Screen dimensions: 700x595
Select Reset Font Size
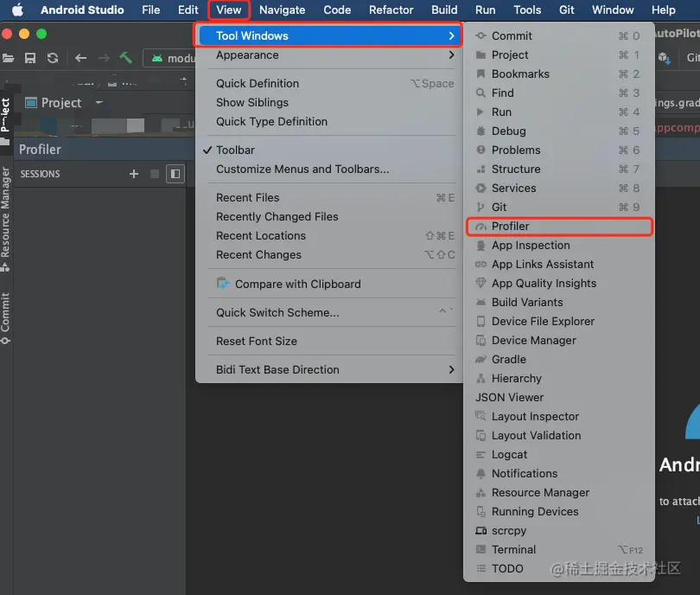[330, 341]
